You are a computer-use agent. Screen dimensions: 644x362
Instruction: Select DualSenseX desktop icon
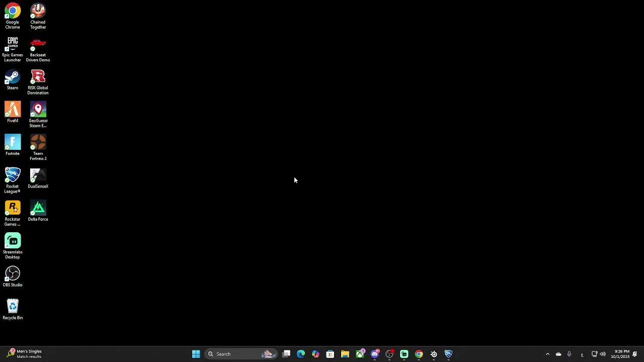tap(38, 178)
